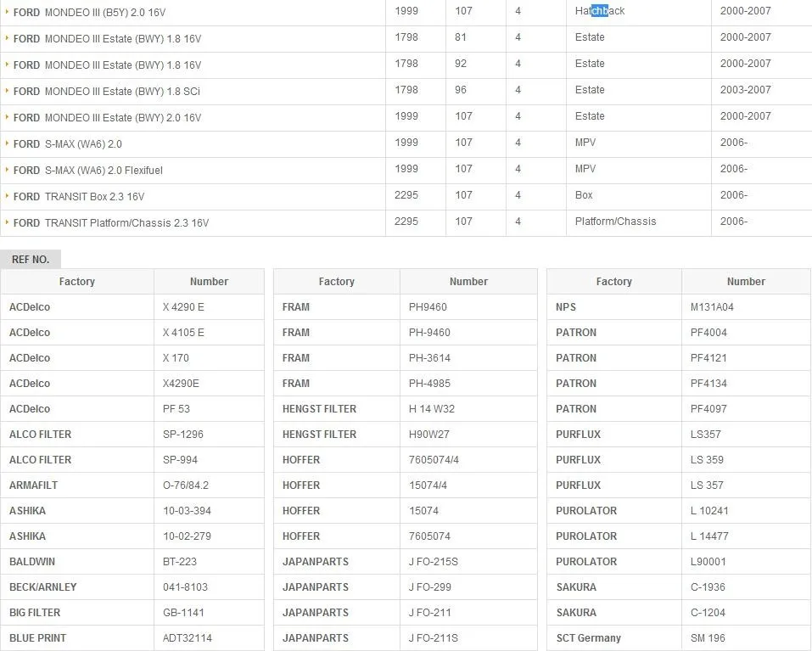Screen dimensions: 812x651
Task: Select PATRON number PF4097
Action: tap(708, 408)
